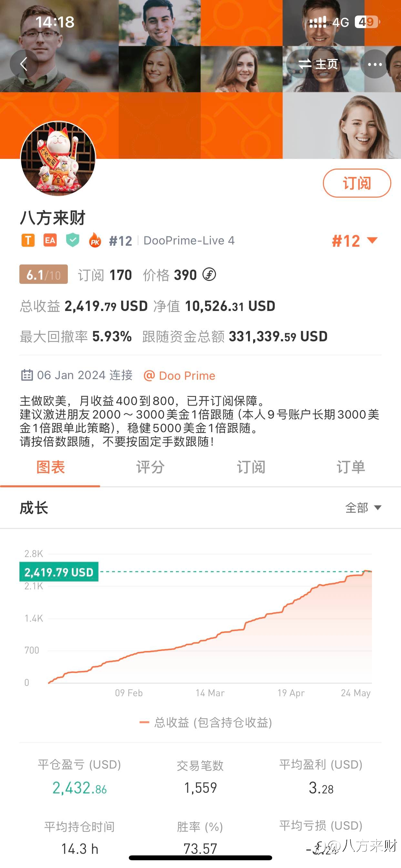Switch to the 评分 rating tab
401x868 pixels.
click(150, 468)
